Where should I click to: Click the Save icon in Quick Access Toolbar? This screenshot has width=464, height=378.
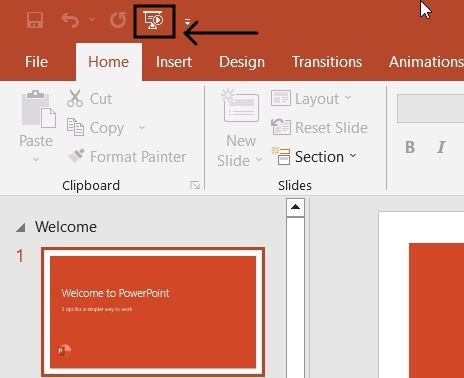35,20
